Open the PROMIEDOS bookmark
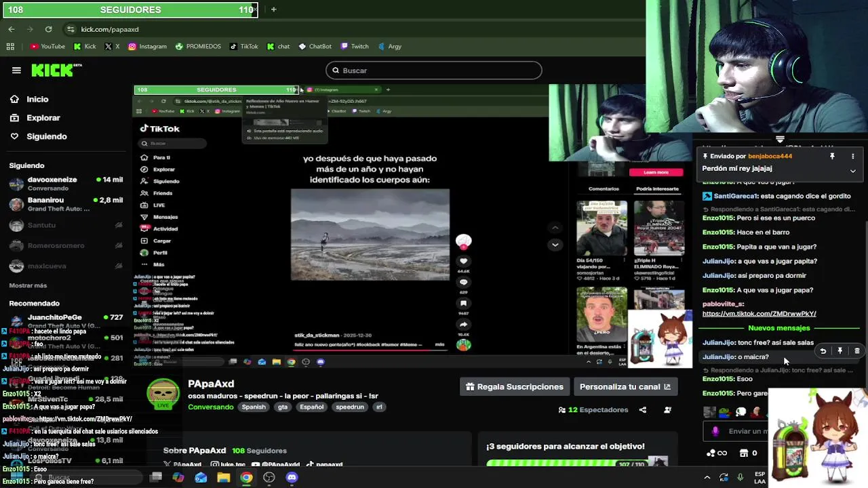The height and width of the screenshot is (488, 868). (x=198, y=46)
